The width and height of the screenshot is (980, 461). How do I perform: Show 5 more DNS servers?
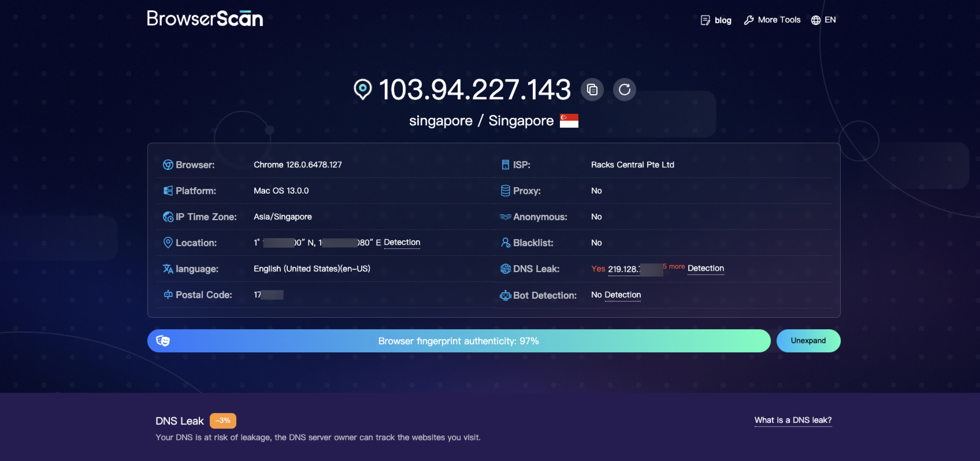[674, 266]
